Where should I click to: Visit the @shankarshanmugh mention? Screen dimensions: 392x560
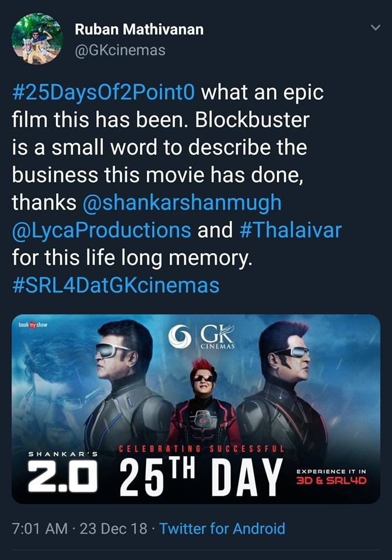click(x=183, y=203)
